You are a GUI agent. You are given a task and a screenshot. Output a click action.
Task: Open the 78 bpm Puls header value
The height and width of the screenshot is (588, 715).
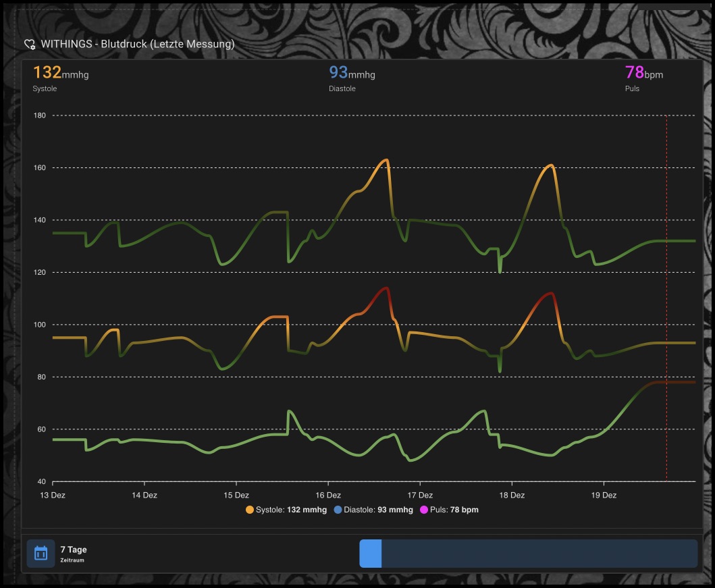[x=643, y=73]
